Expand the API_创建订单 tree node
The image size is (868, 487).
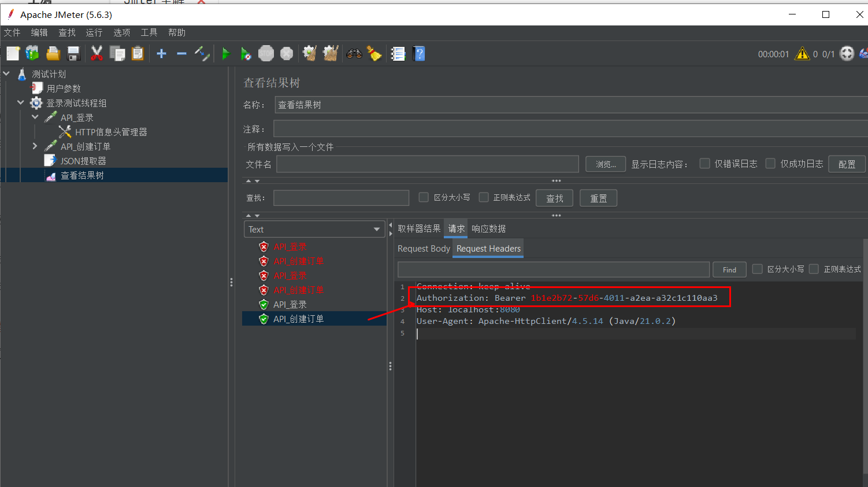35,146
